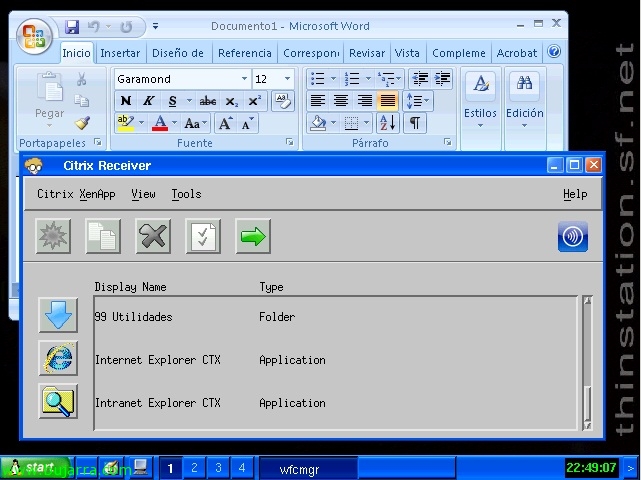The image size is (641, 480).
Task: Toggle italic K formatting
Action: click(148, 101)
